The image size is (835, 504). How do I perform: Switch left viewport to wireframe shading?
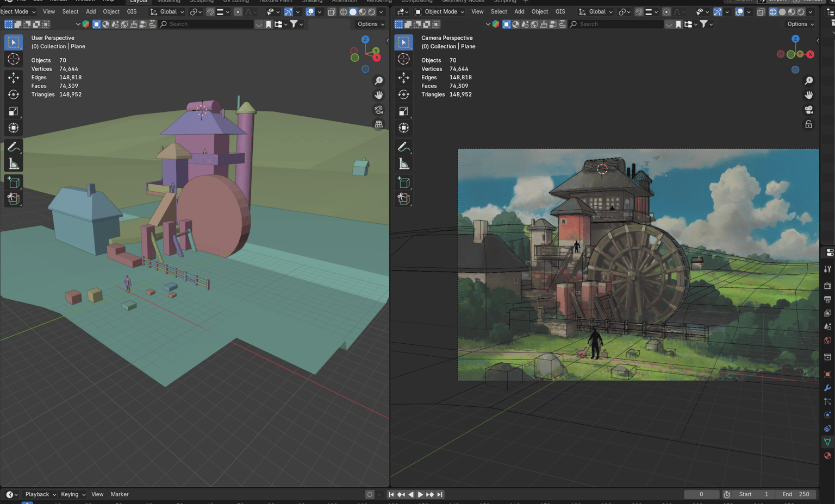344,11
